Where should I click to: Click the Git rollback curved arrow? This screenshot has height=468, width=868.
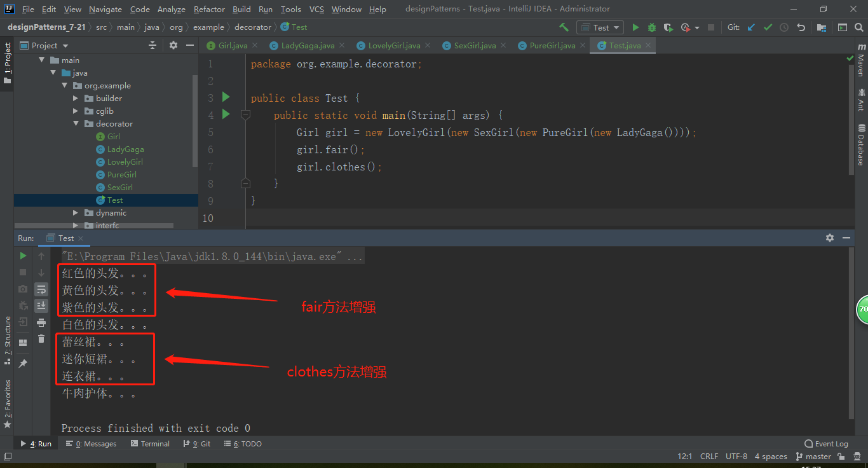801,27
